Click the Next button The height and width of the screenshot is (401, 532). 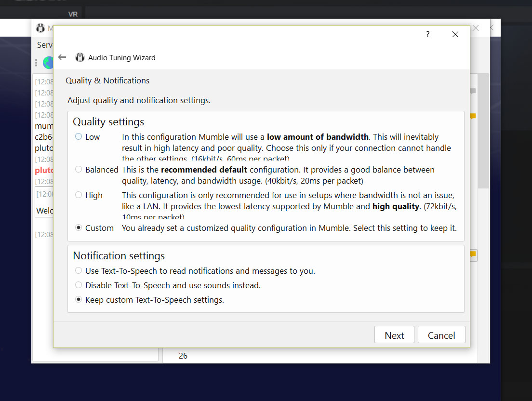point(394,335)
